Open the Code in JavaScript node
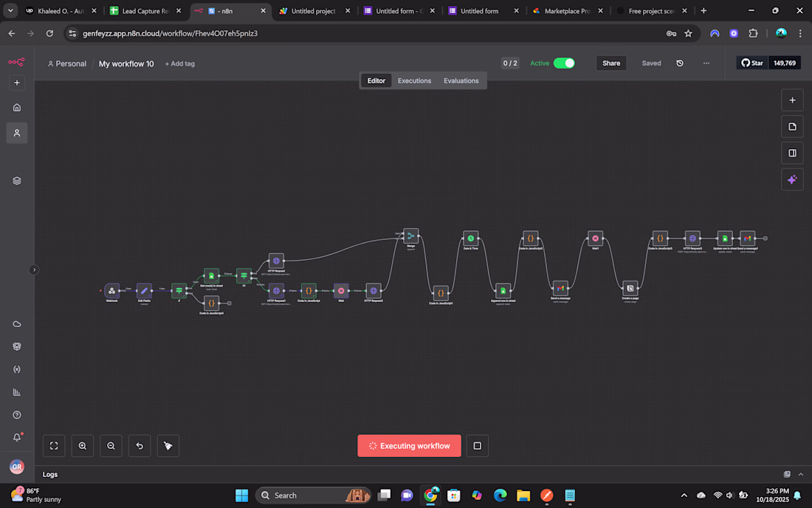 309,290
